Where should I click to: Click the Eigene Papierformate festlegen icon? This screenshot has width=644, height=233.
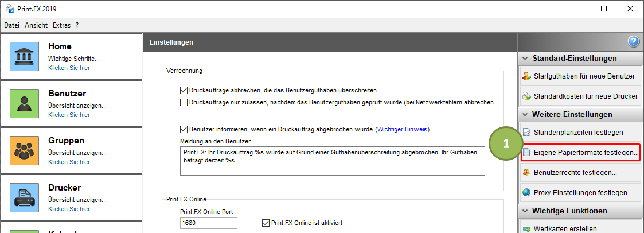(526, 153)
